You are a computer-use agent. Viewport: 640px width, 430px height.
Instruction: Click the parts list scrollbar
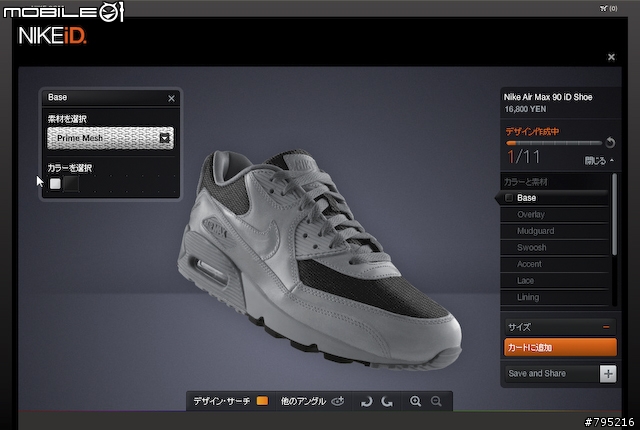tap(614, 215)
